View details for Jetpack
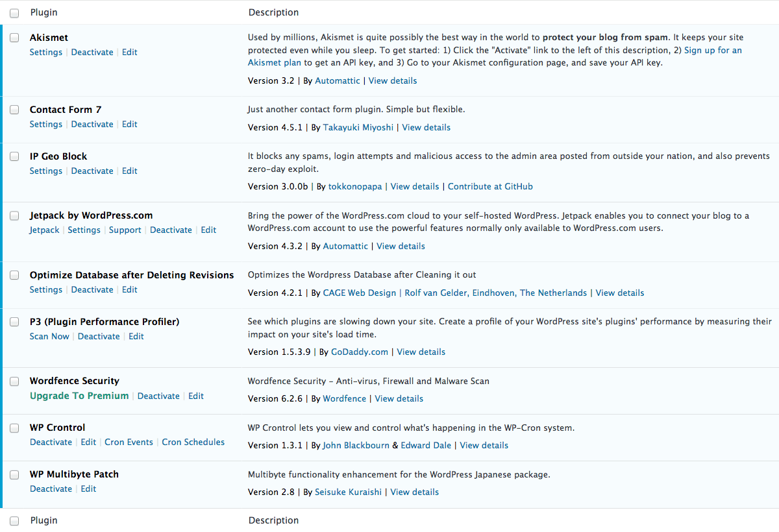Viewport: 779px width, 532px height. coord(401,247)
